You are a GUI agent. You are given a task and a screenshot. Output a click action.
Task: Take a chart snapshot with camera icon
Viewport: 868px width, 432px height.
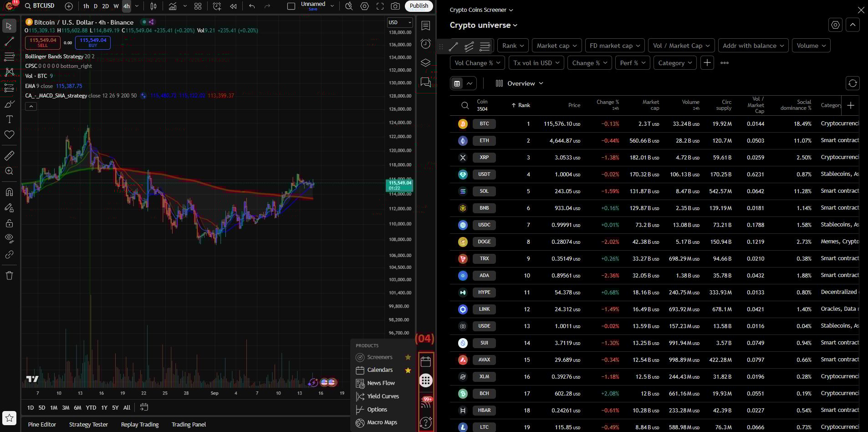[x=395, y=6]
